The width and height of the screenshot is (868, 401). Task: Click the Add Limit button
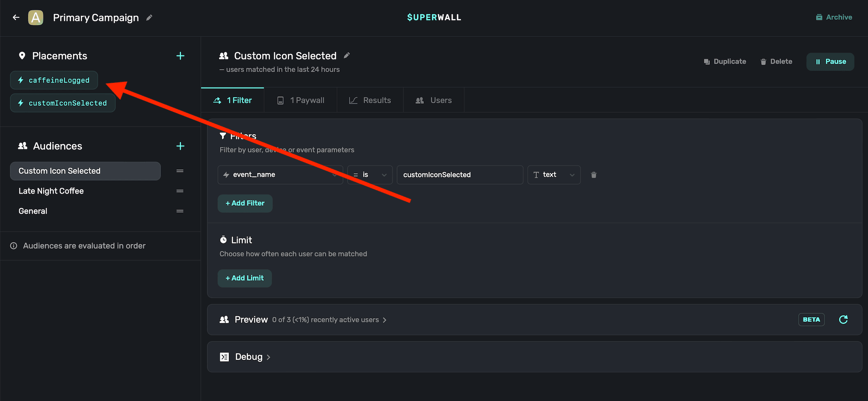point(244,278)
